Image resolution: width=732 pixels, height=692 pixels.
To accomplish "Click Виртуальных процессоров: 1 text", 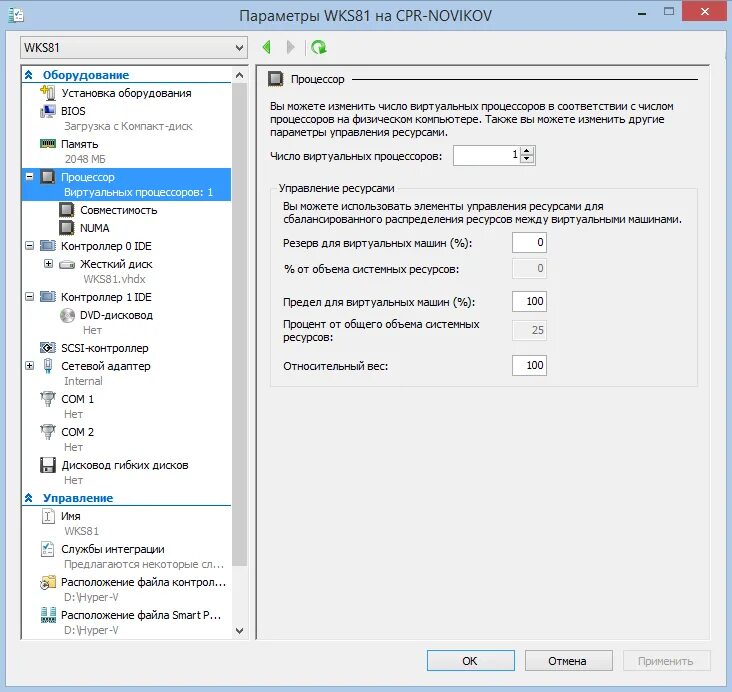I will click(x=138, y=192).
